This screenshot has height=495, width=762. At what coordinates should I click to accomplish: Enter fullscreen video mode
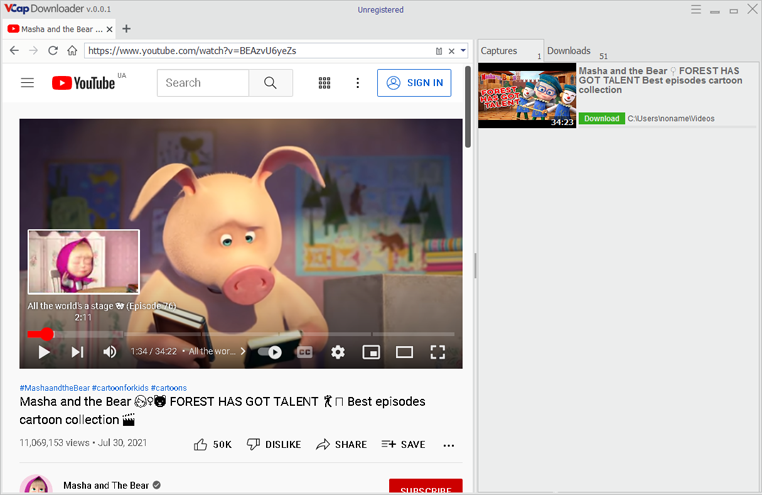click(437, 352)
